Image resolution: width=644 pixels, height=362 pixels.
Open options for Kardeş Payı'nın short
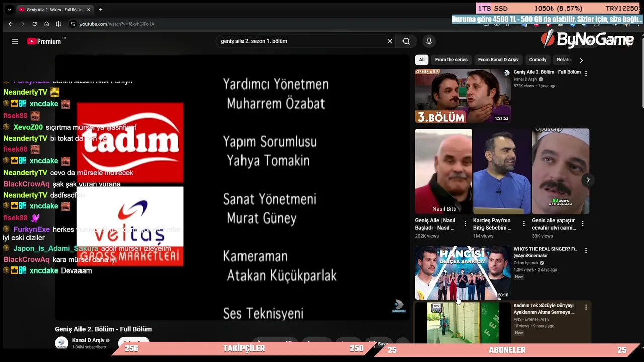coord(524,224)
